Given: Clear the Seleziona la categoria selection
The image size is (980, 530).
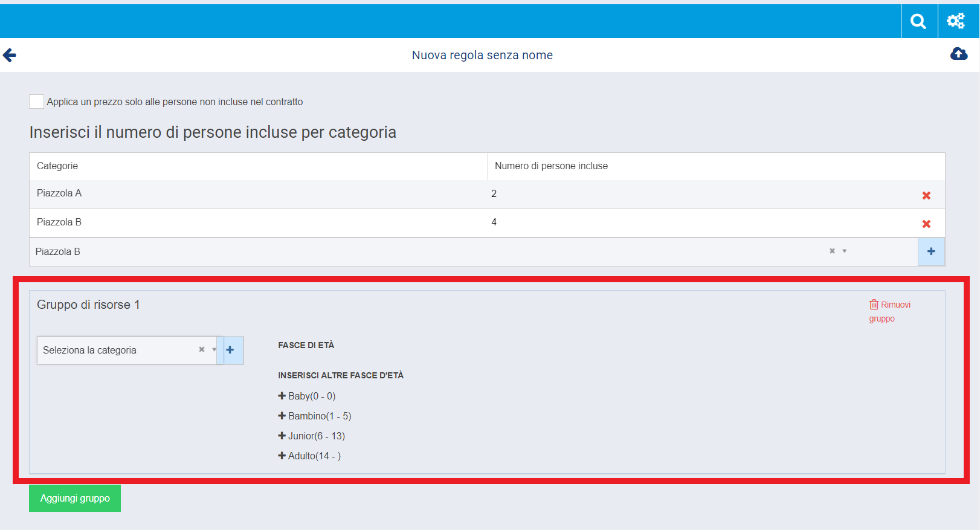Looking at the screenshot, I should coord(202,350).
